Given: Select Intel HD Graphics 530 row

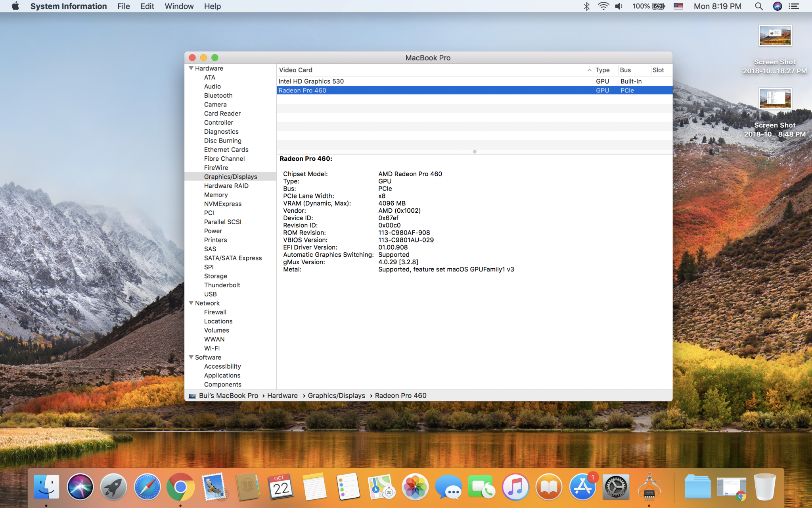Looking at the screenshot, I should pos(311,81).
